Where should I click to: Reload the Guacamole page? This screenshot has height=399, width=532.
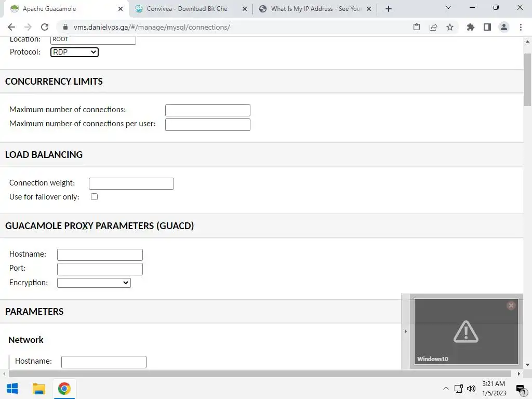[45, 27]
